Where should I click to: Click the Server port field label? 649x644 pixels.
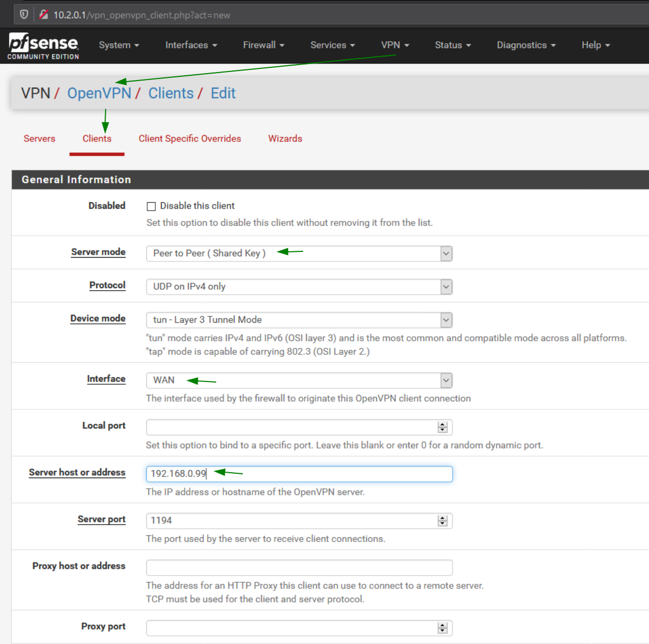click(101, 520)
